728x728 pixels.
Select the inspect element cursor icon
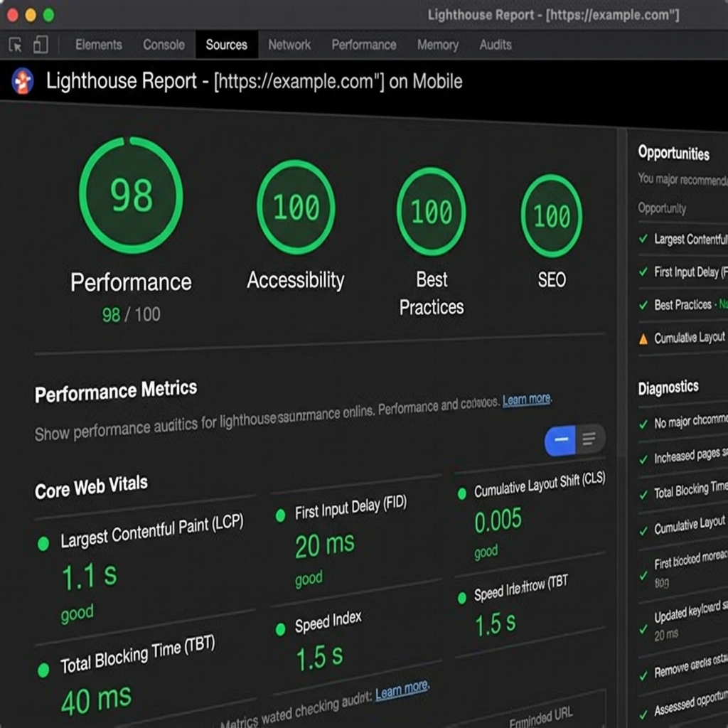[16, 45]
